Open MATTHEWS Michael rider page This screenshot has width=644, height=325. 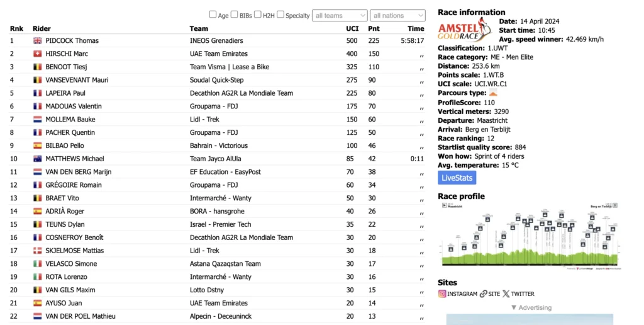tap(75, 159)
